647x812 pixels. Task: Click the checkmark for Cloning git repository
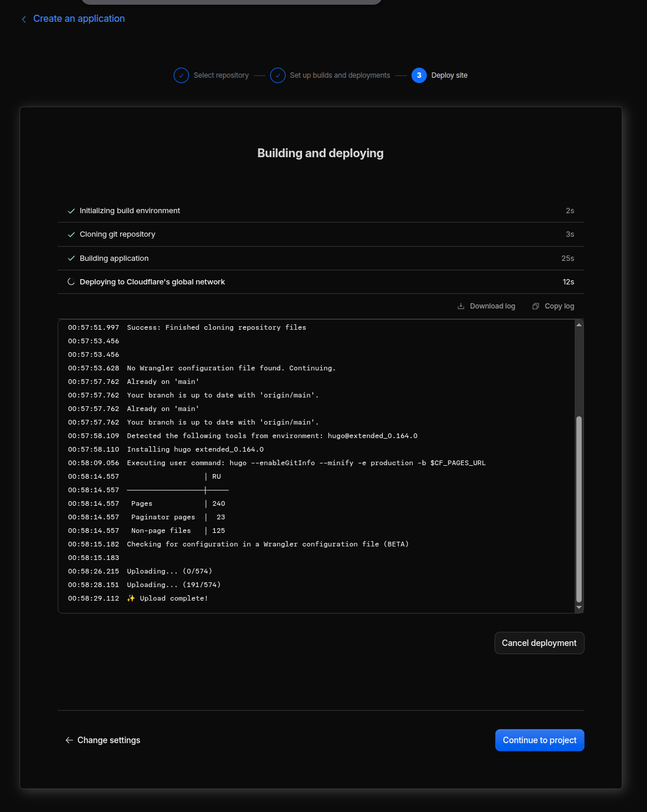71,234
